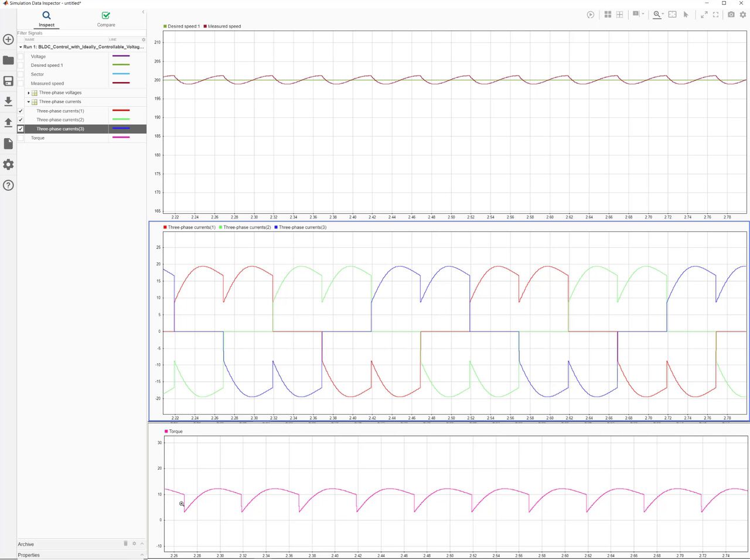Click the save session disk icon

(8, 81)
